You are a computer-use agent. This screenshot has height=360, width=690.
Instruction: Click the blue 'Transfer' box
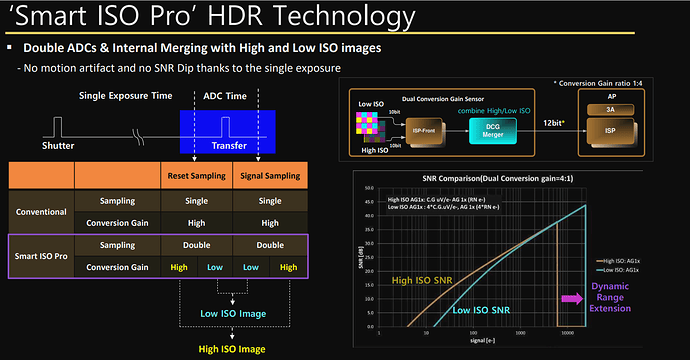coord(228,132)
